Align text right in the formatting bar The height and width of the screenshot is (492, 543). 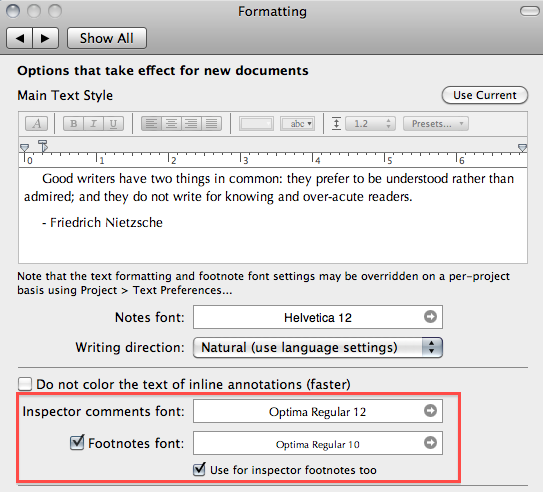[x=192, y=124]
